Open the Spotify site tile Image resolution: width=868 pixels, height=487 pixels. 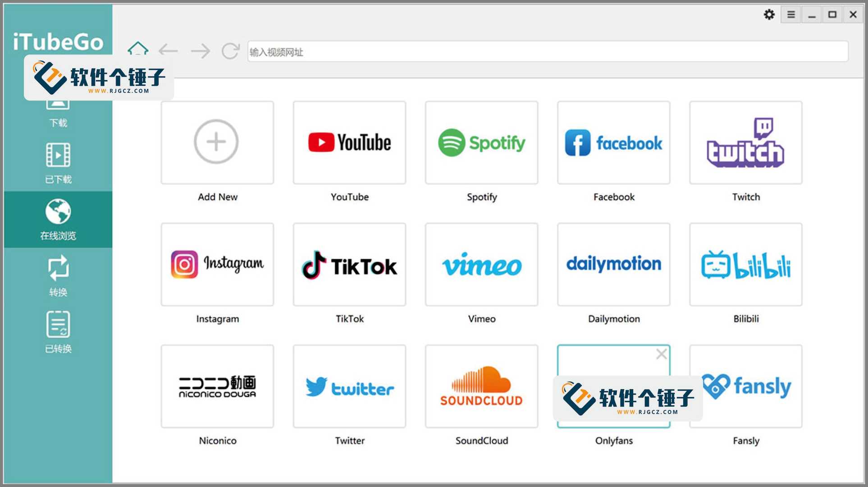click(481, 142)
